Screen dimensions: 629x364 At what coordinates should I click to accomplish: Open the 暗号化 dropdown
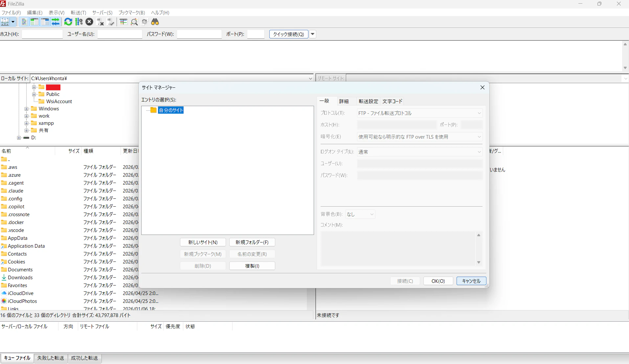419,137
